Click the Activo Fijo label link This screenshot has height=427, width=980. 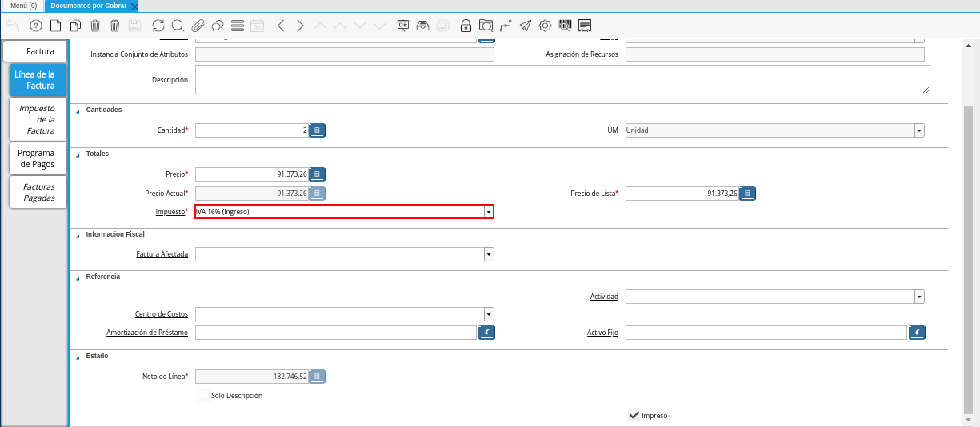coord(602,333)
